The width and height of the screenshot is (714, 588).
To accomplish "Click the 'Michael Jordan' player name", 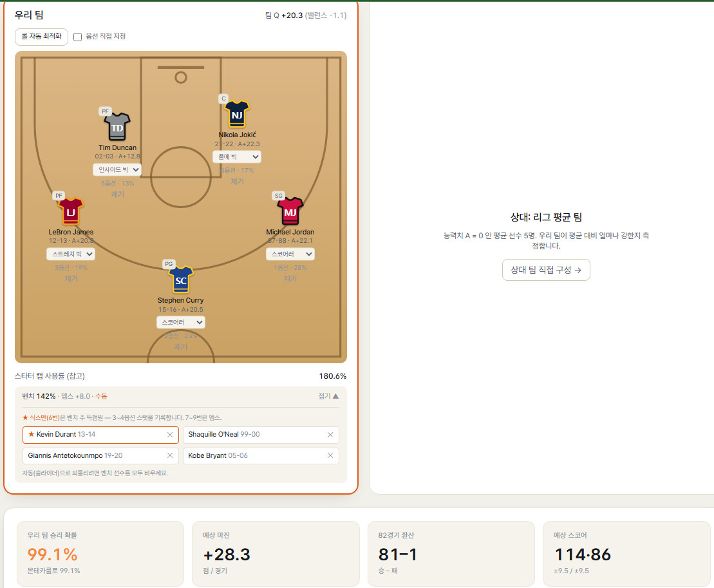I will pyautogui.click(x=290, y=232).
